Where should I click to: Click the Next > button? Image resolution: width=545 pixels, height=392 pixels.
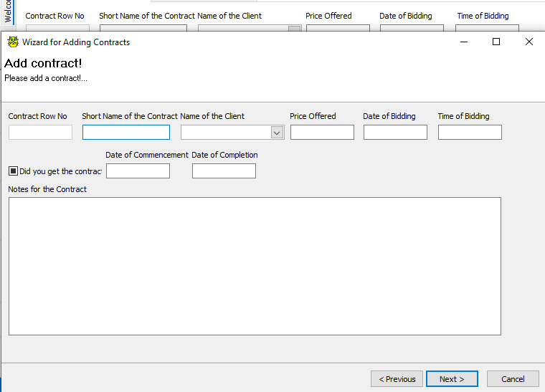pyautogui.click(x=452, y=379)
